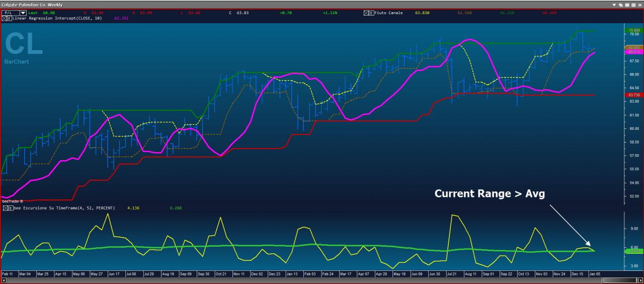
Task: Remove the bee Escursione Su TimeFrame indicator
Action: click(5, 207)
